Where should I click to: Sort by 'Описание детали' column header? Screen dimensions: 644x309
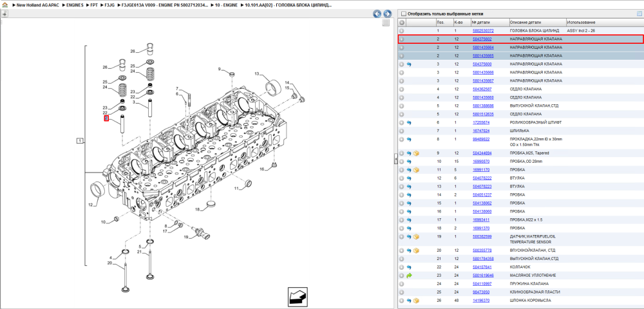[x=537, y=22]
